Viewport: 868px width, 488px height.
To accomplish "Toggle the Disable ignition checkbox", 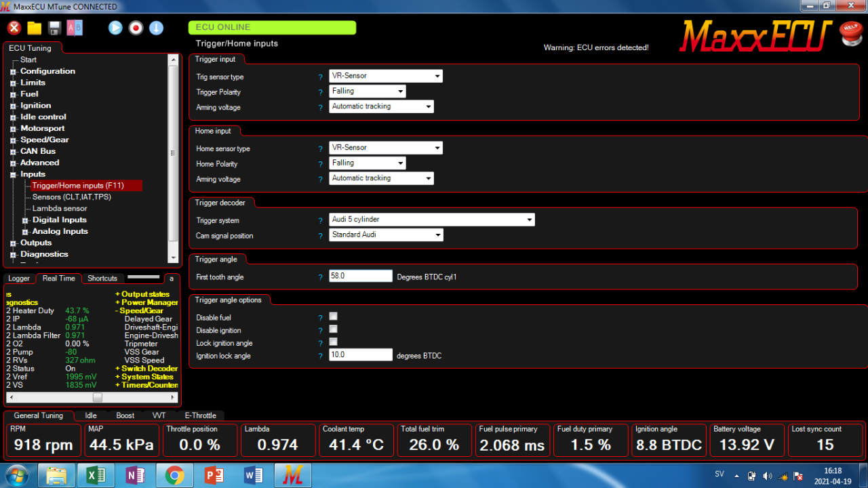I will (333, 329).
